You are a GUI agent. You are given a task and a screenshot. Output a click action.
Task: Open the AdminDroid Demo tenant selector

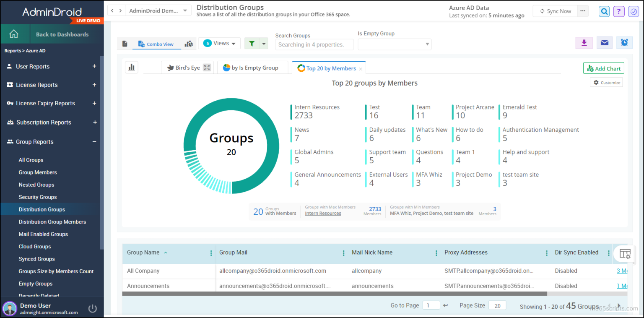(x=158, y=10)
